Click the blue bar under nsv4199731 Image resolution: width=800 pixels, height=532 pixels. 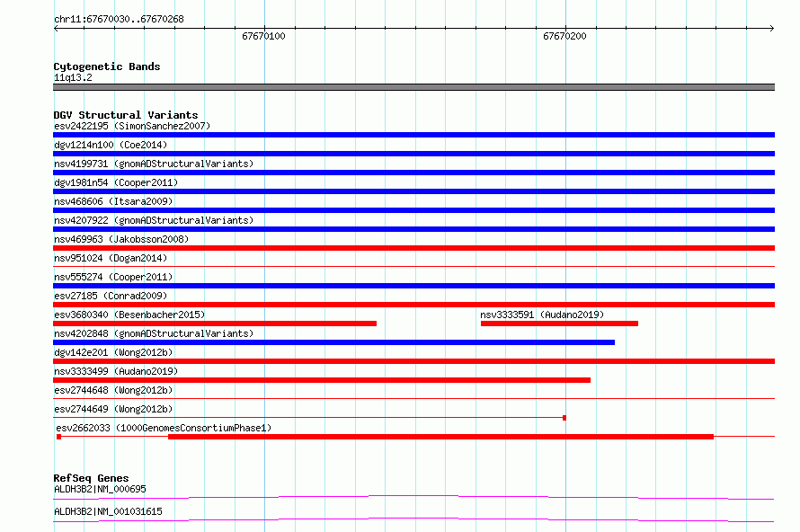coord(413,173)
